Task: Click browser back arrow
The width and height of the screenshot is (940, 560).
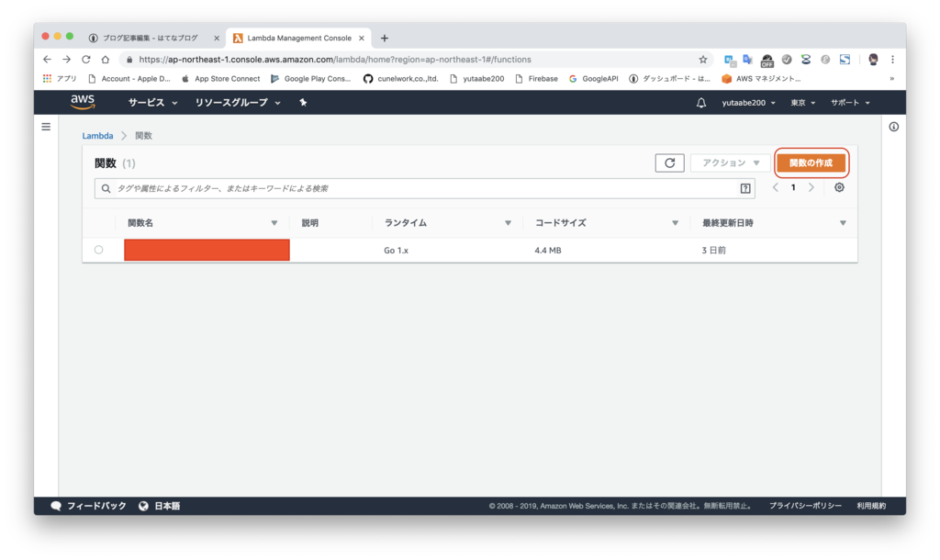Action: 48,60
